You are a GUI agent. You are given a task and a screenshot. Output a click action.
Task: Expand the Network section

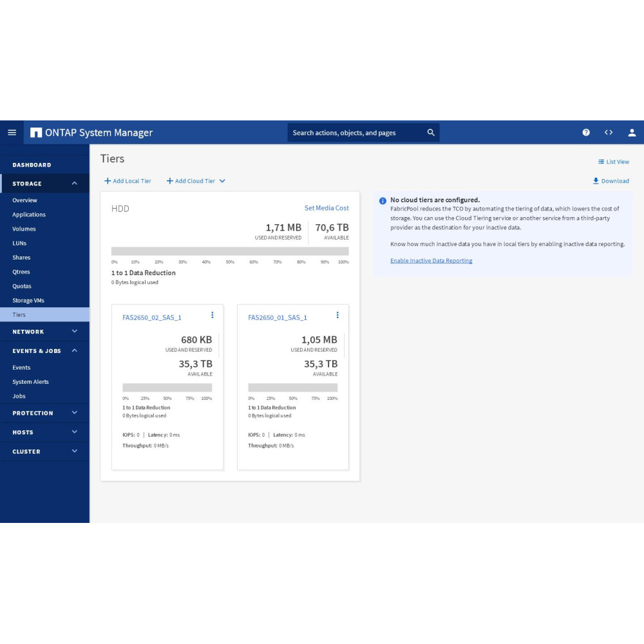[74, 332]
